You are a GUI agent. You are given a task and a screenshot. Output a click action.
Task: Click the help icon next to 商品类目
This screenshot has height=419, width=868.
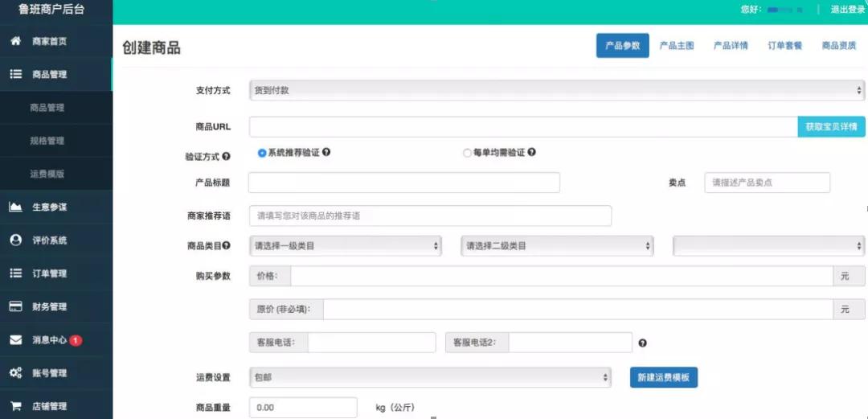point(227,245)
